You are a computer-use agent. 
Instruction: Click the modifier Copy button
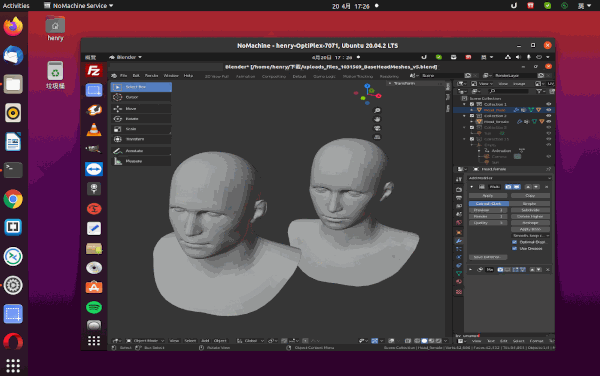tap(530, 195)
